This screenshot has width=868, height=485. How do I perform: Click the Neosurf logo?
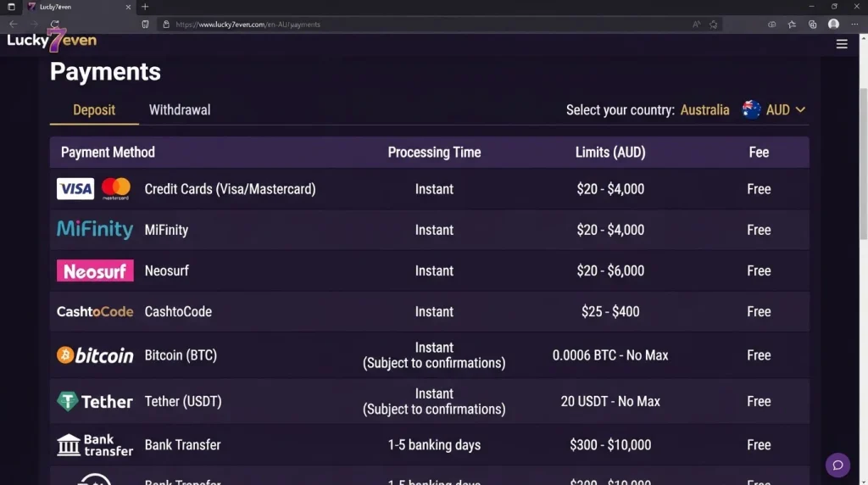tap(95, 270)
